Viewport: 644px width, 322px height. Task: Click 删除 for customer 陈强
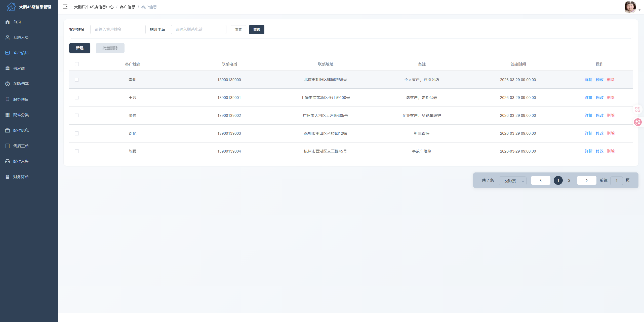pos(611,151)
